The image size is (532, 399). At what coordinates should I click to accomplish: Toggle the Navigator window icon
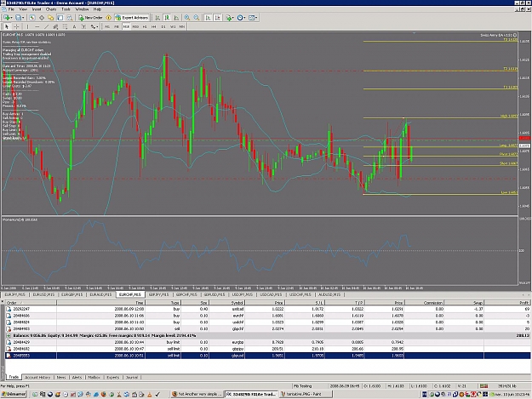[x=50, y=18]
